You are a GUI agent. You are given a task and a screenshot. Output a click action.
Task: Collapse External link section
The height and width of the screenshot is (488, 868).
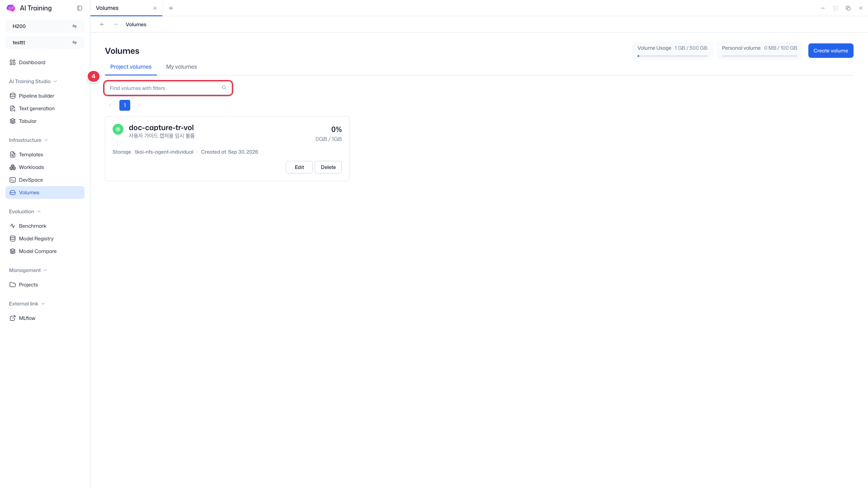click(x=27, y=304)
